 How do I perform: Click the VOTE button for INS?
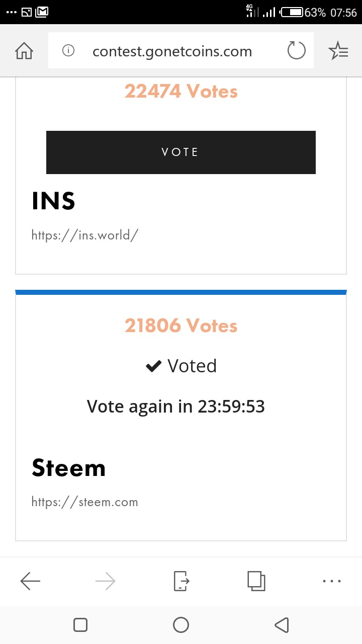[x=181, y=152]
